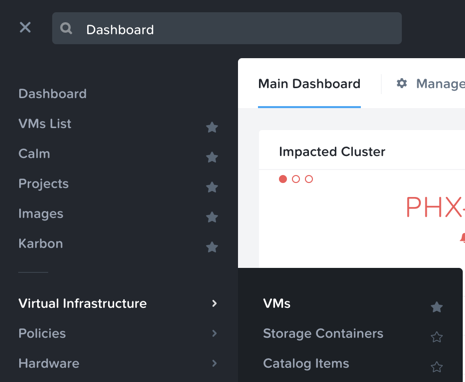Open the Manage dashboards link
The image size is (465, 382).
point(440,84)
